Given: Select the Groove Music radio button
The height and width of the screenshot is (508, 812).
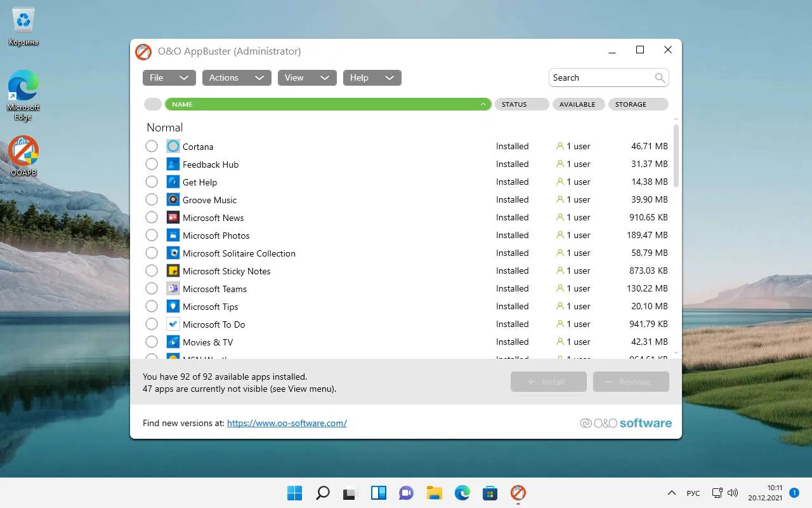Looking at the screenshot, I should coord(152,199).
